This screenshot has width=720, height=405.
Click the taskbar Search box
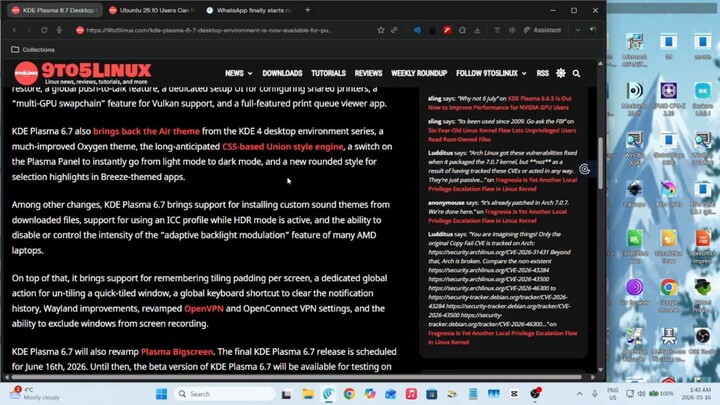point(225,394)
